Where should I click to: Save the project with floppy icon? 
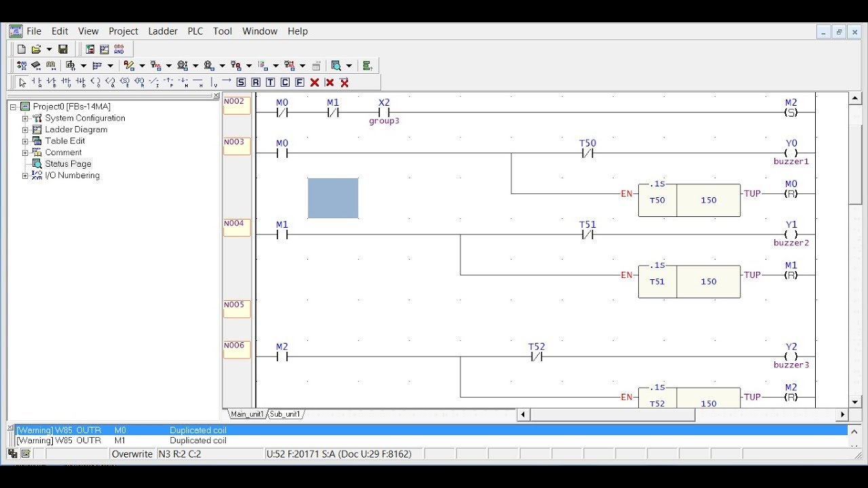click(x=63, y=49)
